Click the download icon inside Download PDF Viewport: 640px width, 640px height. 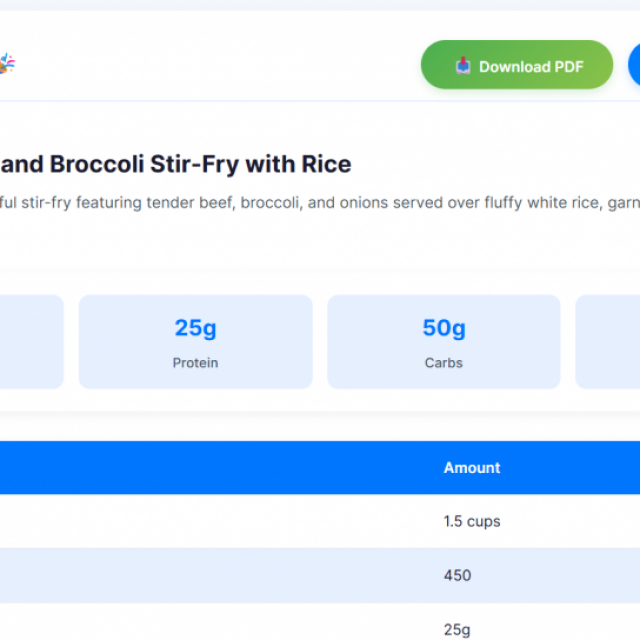click(x=463, y=65)
